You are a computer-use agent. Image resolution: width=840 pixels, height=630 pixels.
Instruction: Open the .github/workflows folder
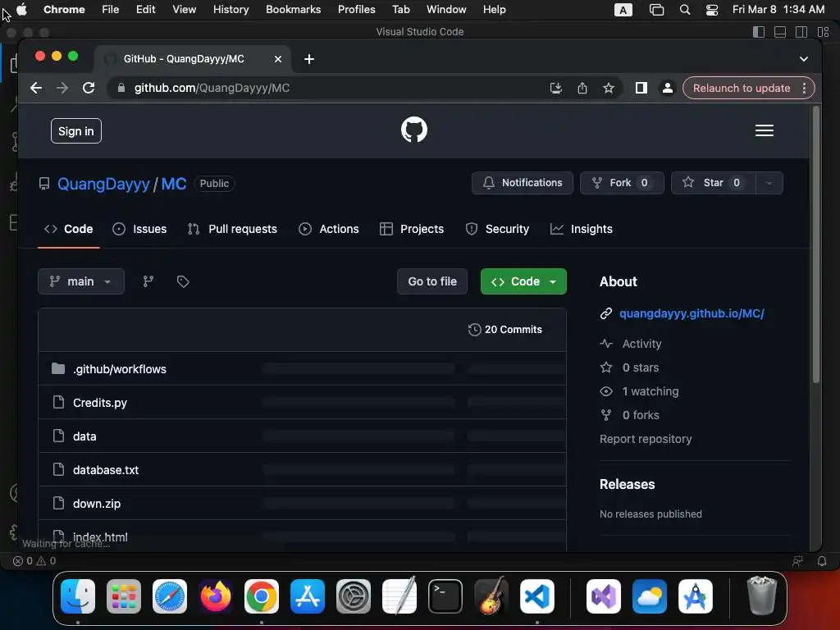[x=120, y=369]
